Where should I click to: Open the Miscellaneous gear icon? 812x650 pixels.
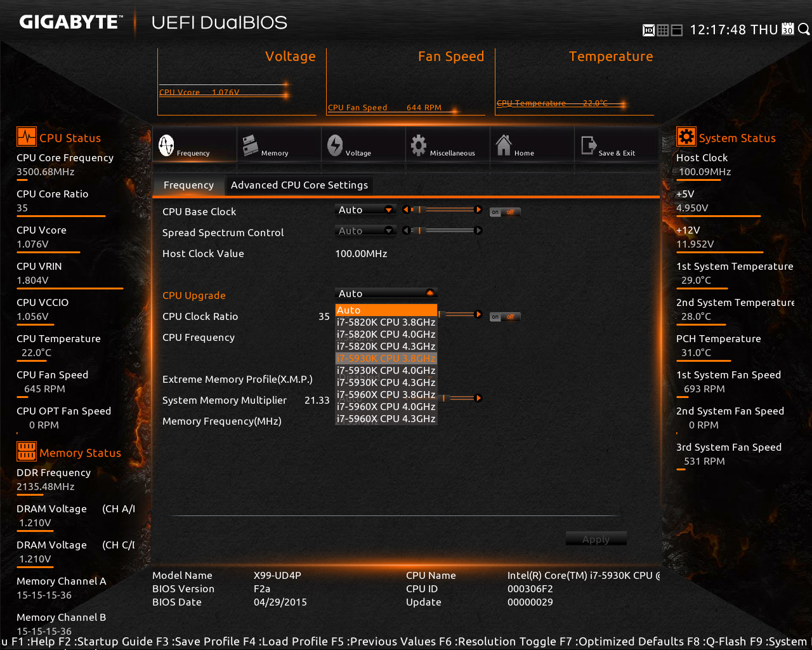click(419, 145)
